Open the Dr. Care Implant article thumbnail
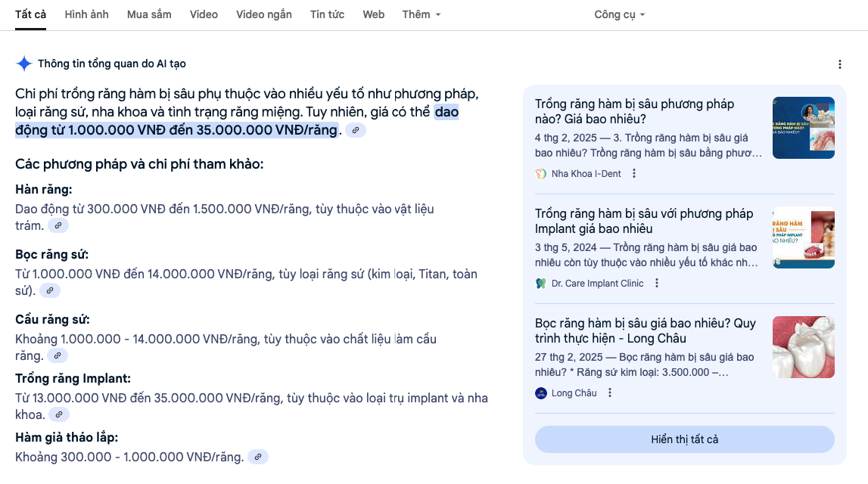 803,237
